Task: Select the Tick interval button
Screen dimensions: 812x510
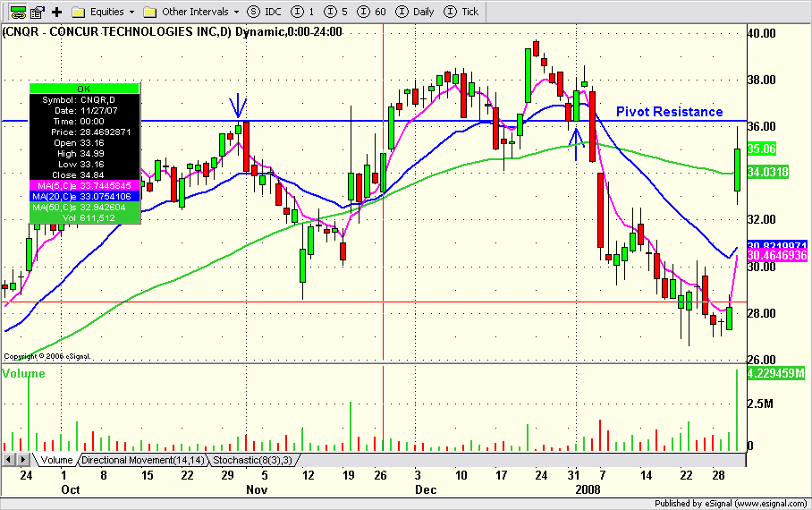Action: click(461, 12)
